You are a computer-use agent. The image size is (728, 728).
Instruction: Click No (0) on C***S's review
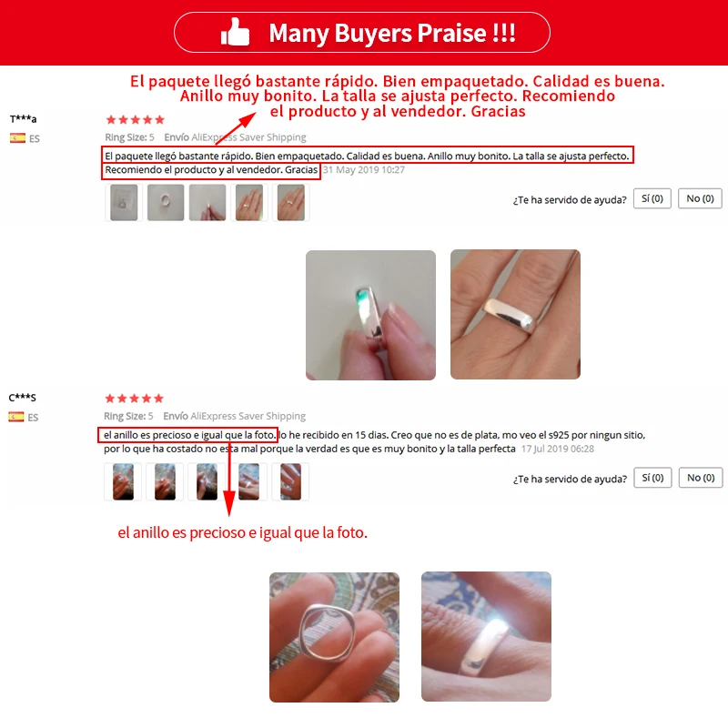pyautogui.click(x=701, y=478)
